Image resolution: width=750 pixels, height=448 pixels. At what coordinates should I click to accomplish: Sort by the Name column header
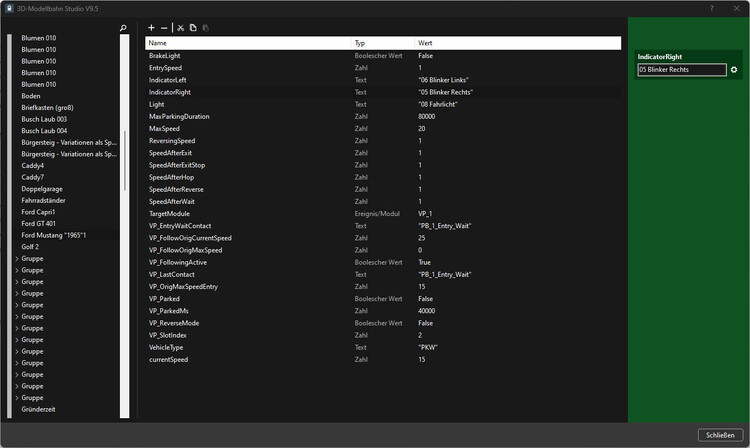[158, 44]
